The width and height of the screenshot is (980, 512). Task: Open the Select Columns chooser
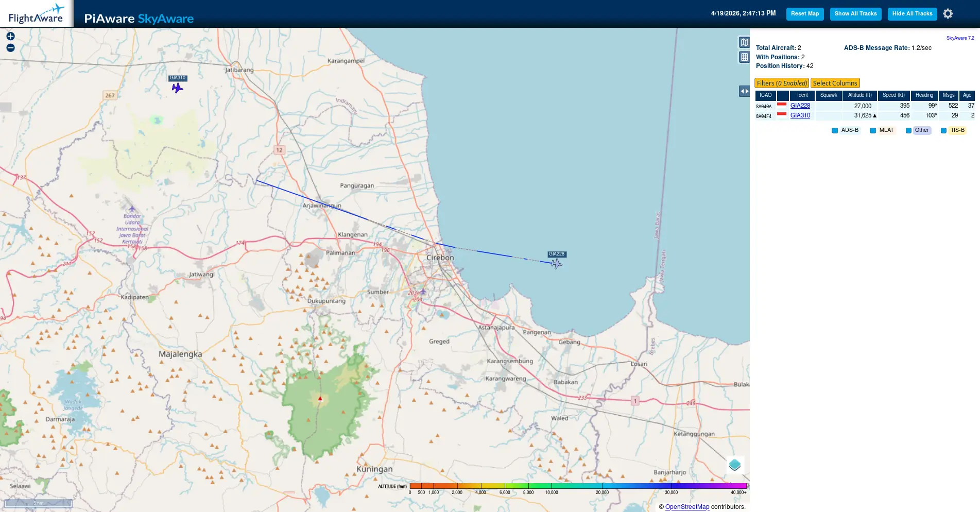[x=835, y=83]
